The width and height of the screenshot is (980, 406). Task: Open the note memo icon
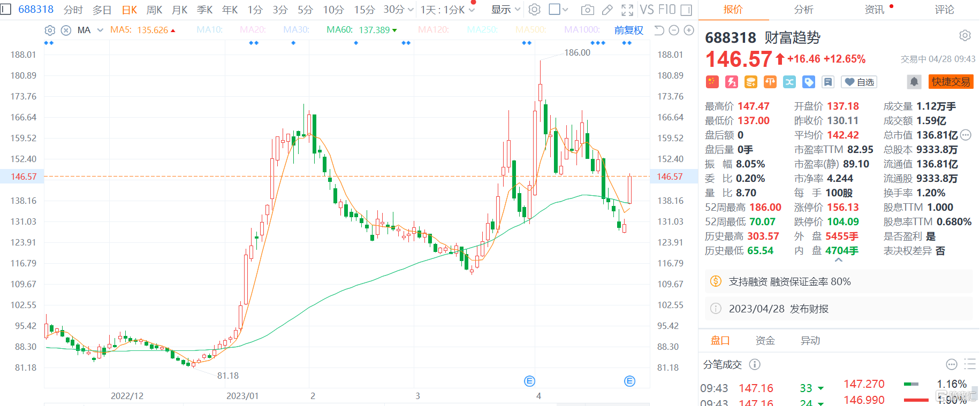click(828, 82)
